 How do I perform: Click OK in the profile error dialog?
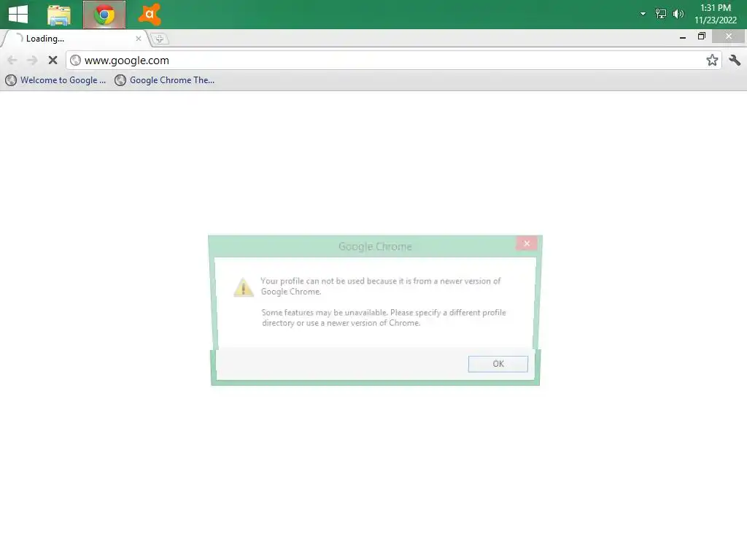click(498, 364)
